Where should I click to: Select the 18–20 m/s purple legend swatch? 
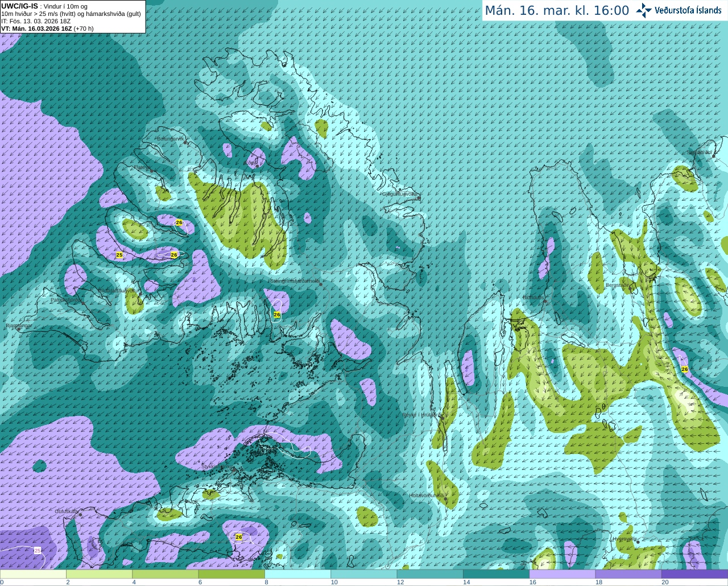628,574
